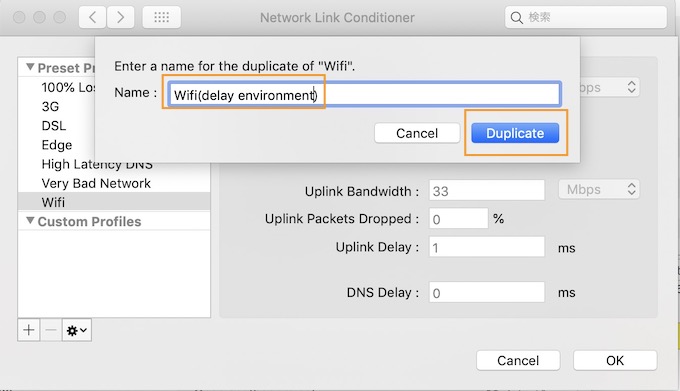The image size is (680, 391).
Task: Go forward with the right arrow button
Action: click(x=120, y=17)
